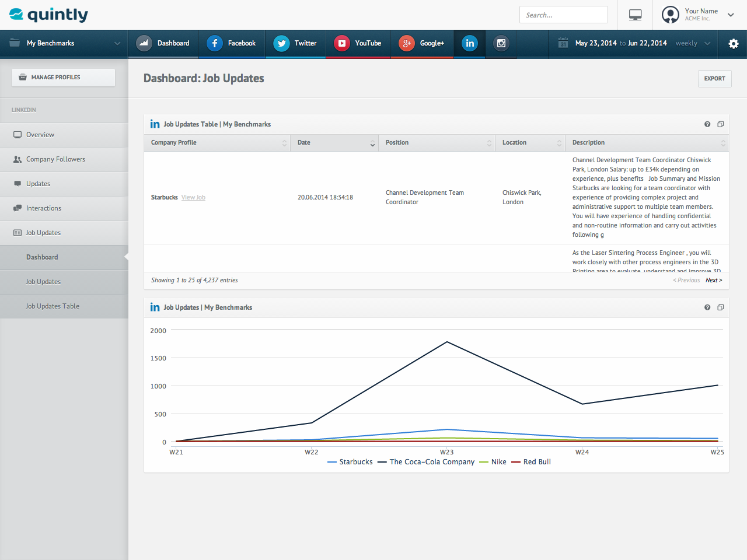This screenshot has height=560, width=747.
Task: Open Interactions in the sidebar
Action: 64,208
